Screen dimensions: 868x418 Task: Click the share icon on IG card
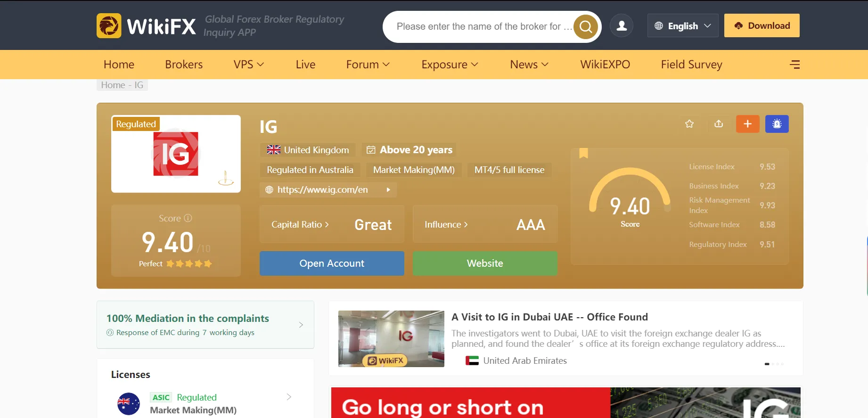tap(719, 124)
